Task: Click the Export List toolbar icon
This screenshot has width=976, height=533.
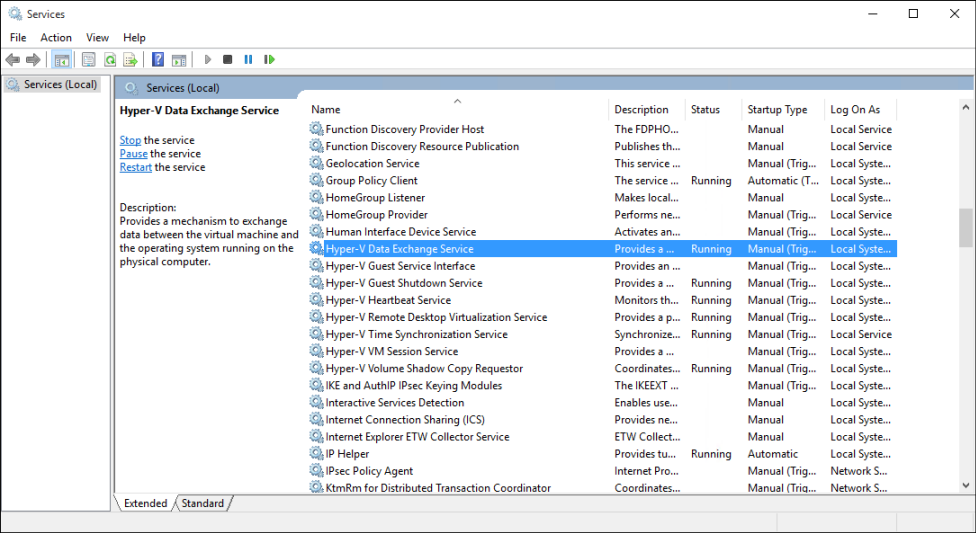Action: tap(130, 60)
